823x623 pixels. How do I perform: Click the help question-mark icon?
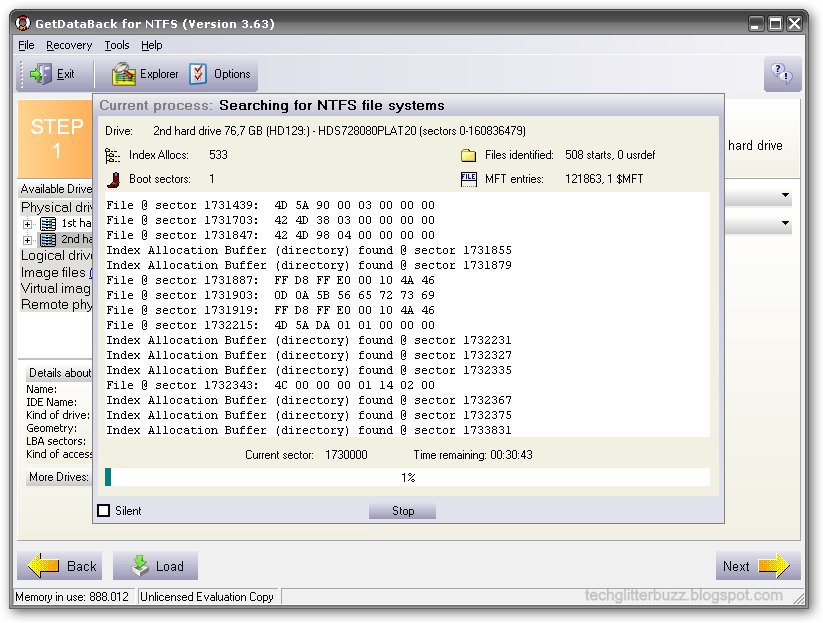pyautogui.click(x=781, y=73)
